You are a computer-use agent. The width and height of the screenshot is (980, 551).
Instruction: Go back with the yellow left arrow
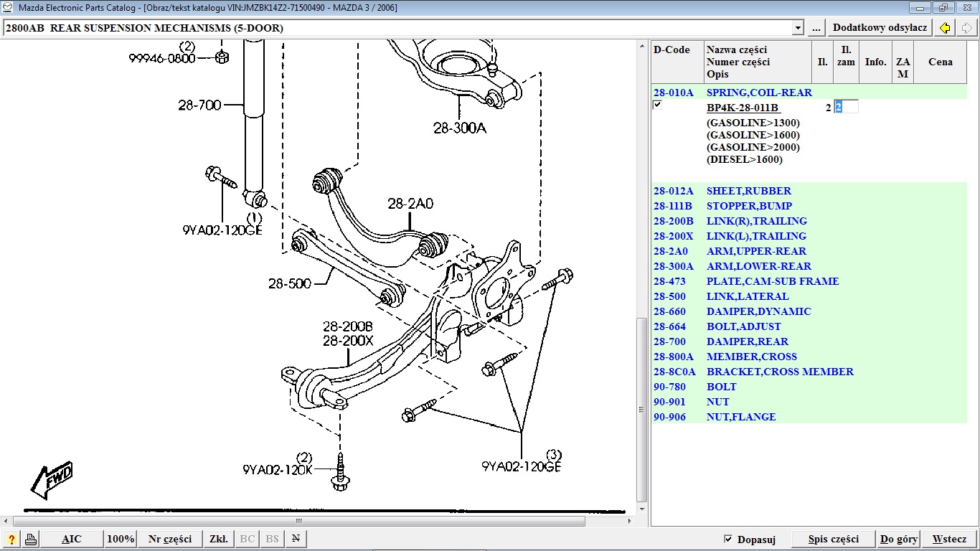coord(946,28)
